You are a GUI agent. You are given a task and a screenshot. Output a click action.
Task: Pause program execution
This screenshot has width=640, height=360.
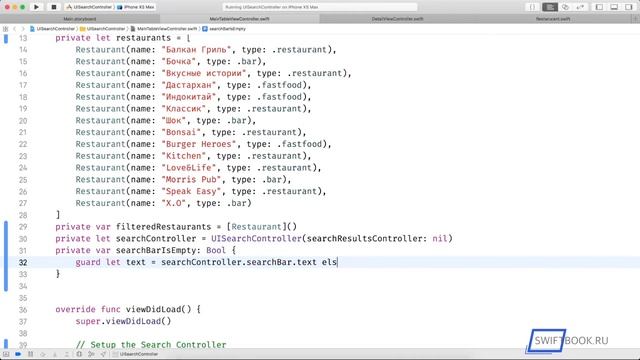pyautogui.click(x=30, y=354)
